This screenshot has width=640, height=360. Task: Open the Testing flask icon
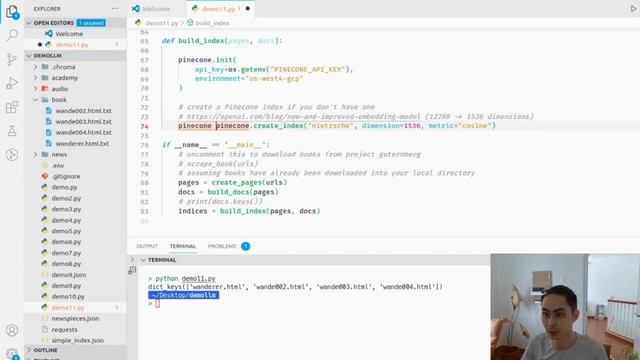coord(12,131)
